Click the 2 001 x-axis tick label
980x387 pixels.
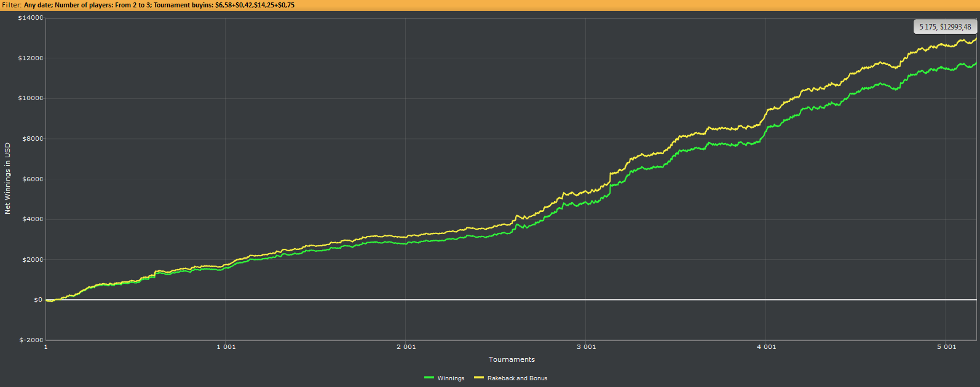tap(406, 347)
